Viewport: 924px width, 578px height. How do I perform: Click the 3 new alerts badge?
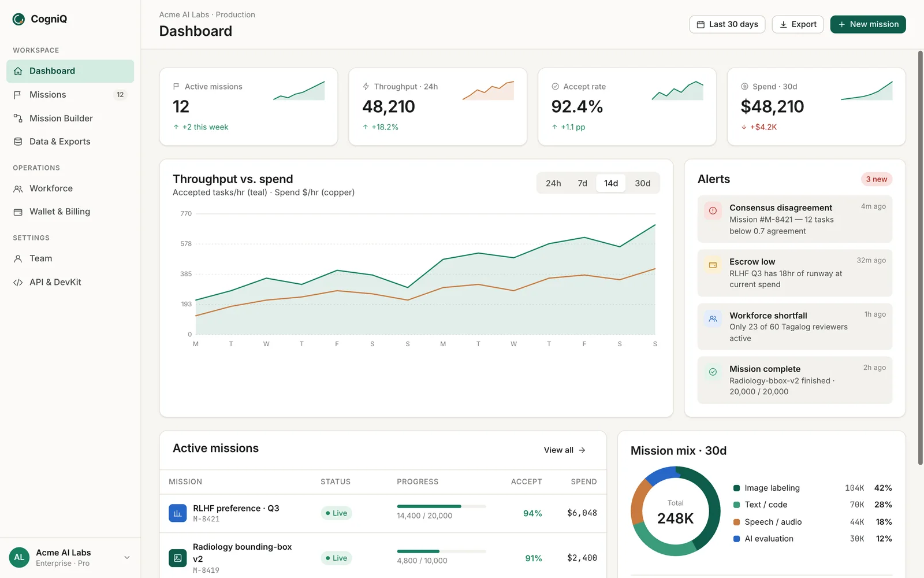[x=876, y=179]
